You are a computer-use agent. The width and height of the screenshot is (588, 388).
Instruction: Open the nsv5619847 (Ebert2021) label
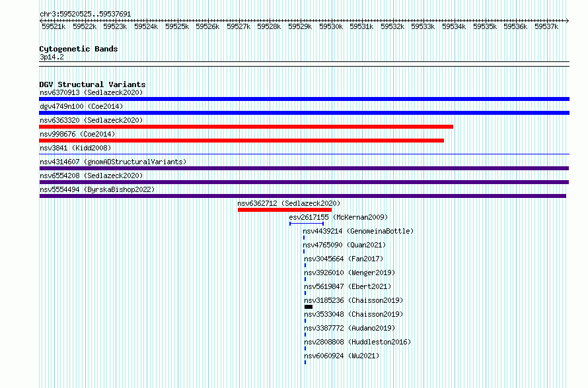click(348, 286)
